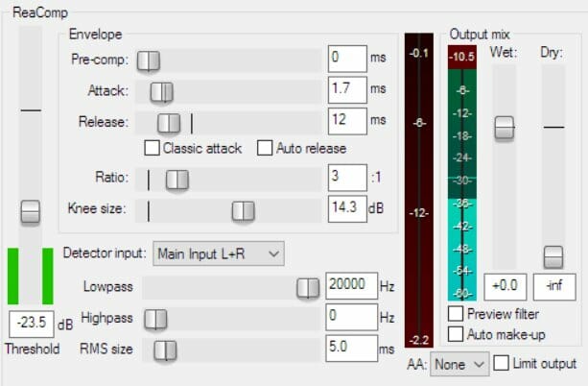Click the Pre-comp slider handle
The width and height of the screenshot is (588, 386).
[149, 60]
